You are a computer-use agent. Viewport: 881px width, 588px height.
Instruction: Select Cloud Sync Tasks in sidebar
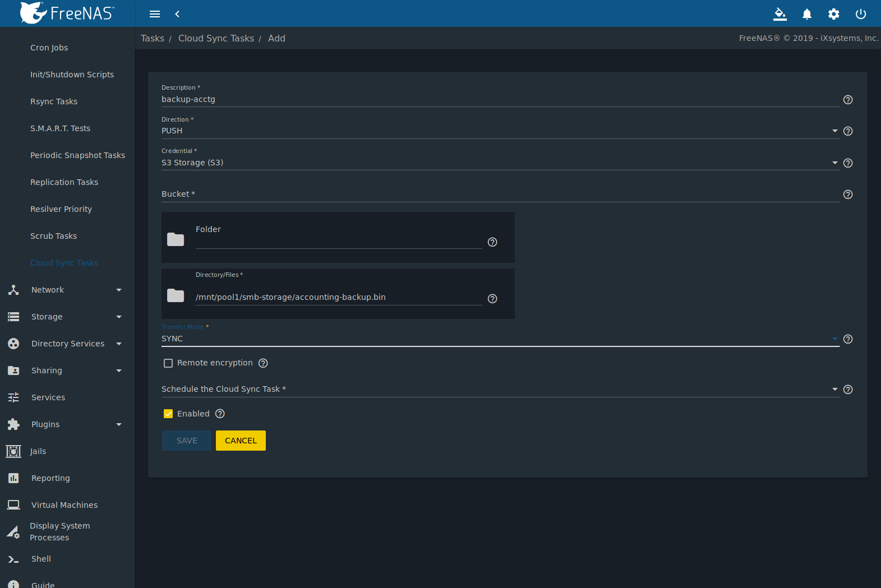pos(64,263)
